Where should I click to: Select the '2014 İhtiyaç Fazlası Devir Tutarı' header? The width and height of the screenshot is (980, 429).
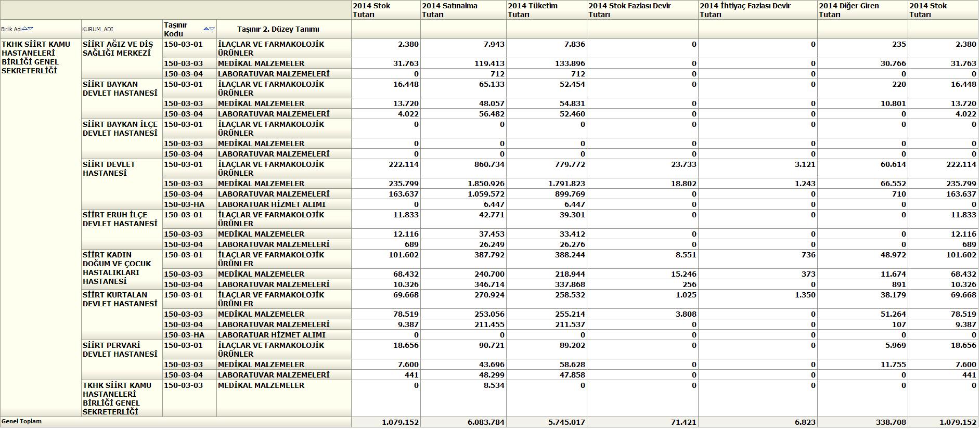pyautogui.click(x=745, y=10)
